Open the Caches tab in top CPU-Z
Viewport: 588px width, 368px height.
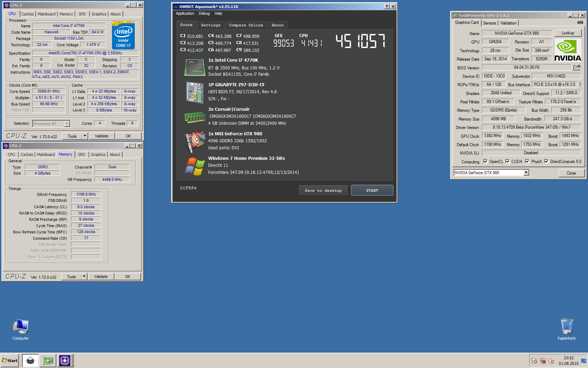point(28,14)
